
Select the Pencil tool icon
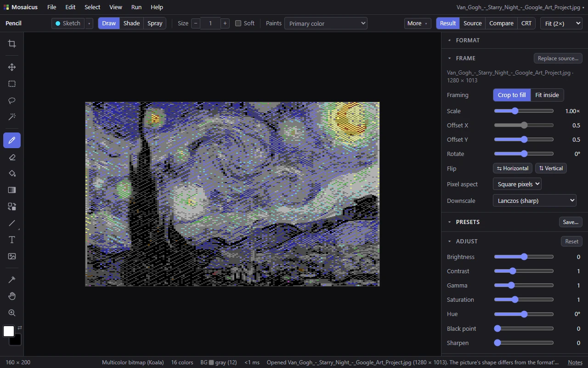point(12,140)
